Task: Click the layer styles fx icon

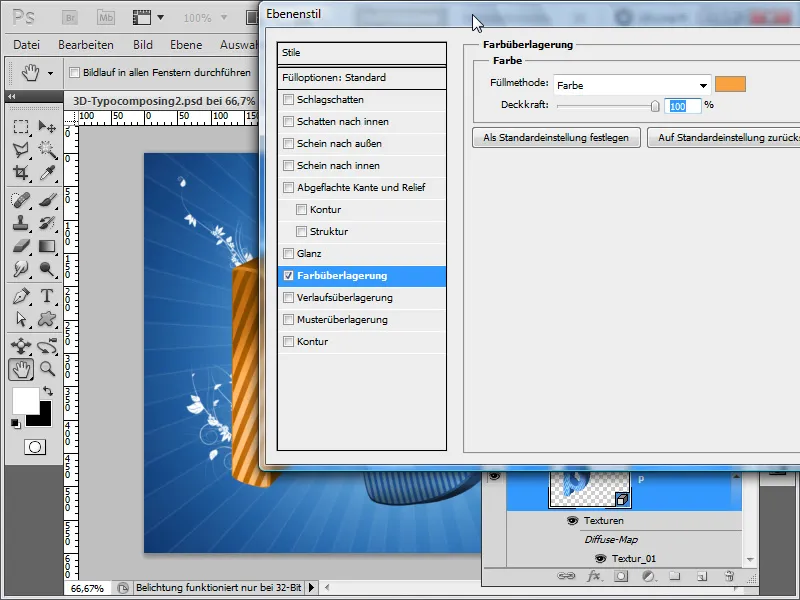Action: coord(593,576)
